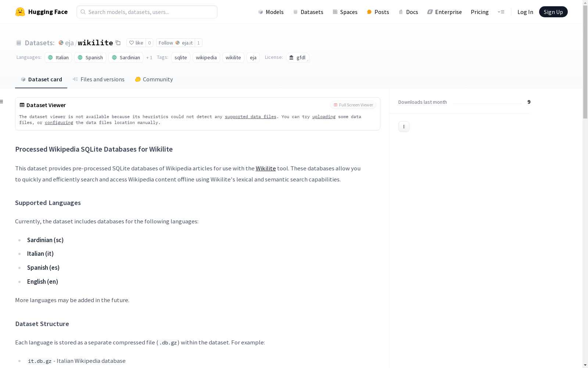Click the gfdl license tag
Viewport: 588px width, 368px height.
[298, 57]
